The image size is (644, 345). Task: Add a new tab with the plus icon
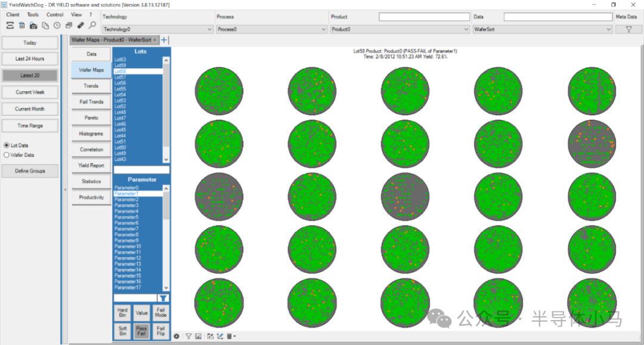(x=164, y=40)
